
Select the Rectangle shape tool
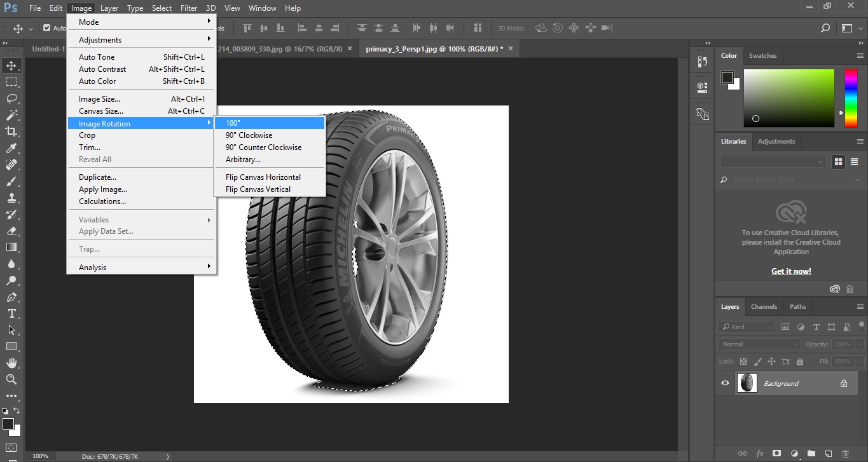11,346
